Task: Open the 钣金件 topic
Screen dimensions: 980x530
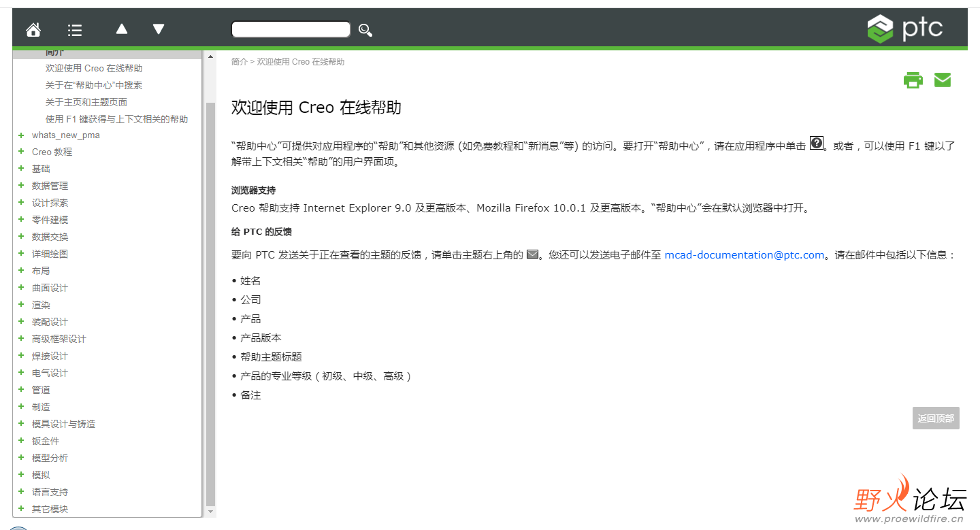Action: [x=46, y=441]
